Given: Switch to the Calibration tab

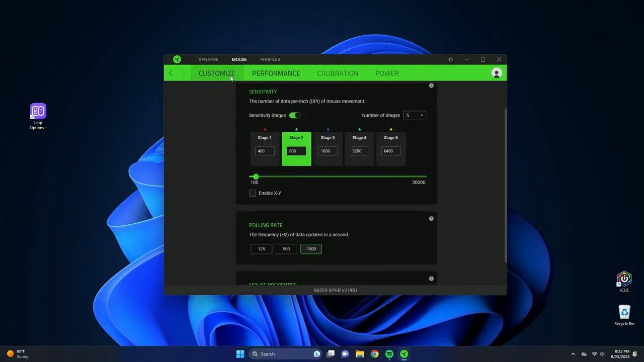Looking at the screenshot, I should pyautogui.click(x=338, y=73).
